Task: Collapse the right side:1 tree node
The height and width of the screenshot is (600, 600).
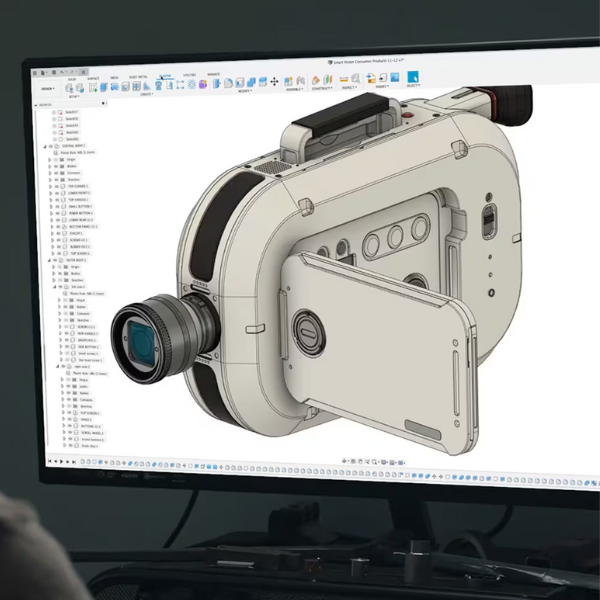Action: 58,367
